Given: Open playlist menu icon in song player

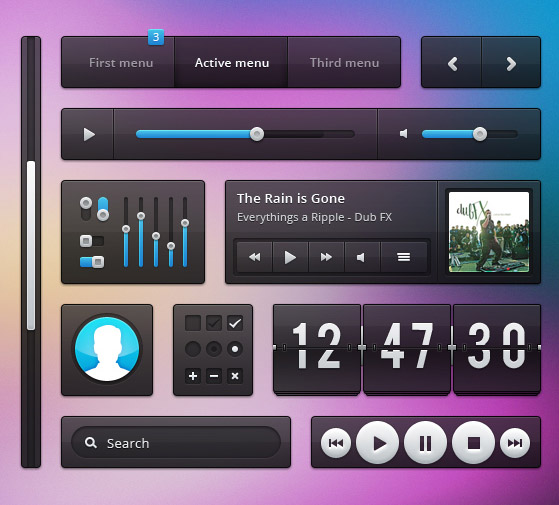Looking at the screenshot, I should pos(404,257).
